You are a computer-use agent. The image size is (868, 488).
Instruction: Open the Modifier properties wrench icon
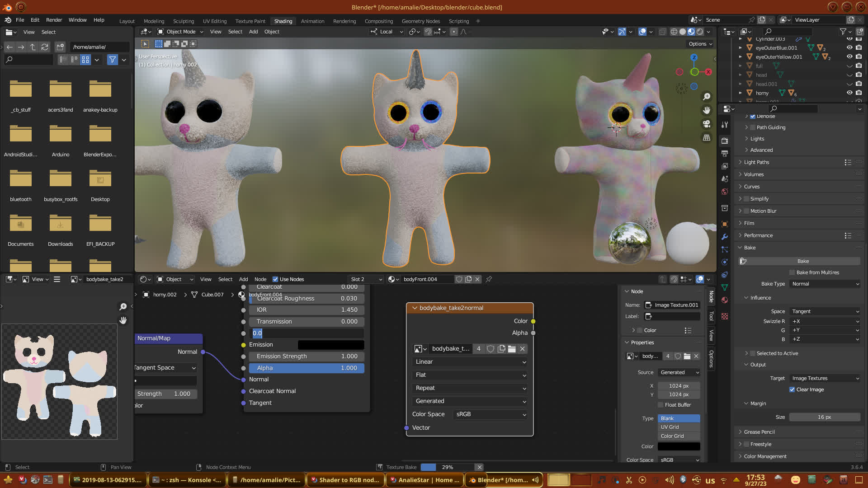coord(725,237)
